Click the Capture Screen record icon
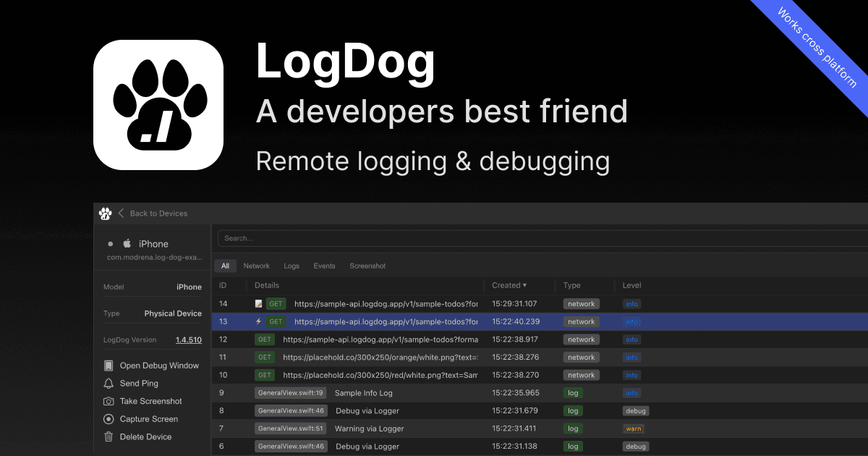Image resolution: width=868 pixels, height=456 pixels. click(109, 419)
